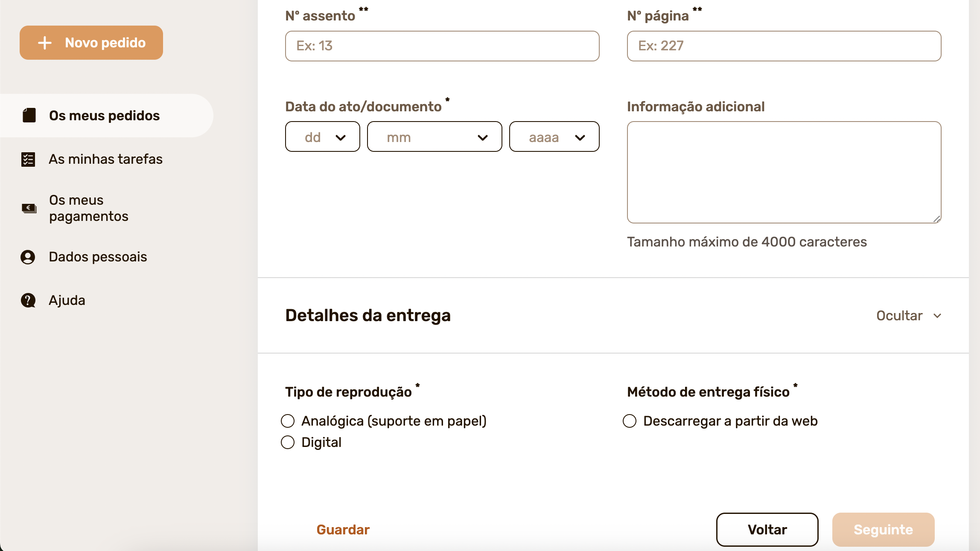
Task: Click the Ajuda question mark icon
Action: [x=28, y=300]
